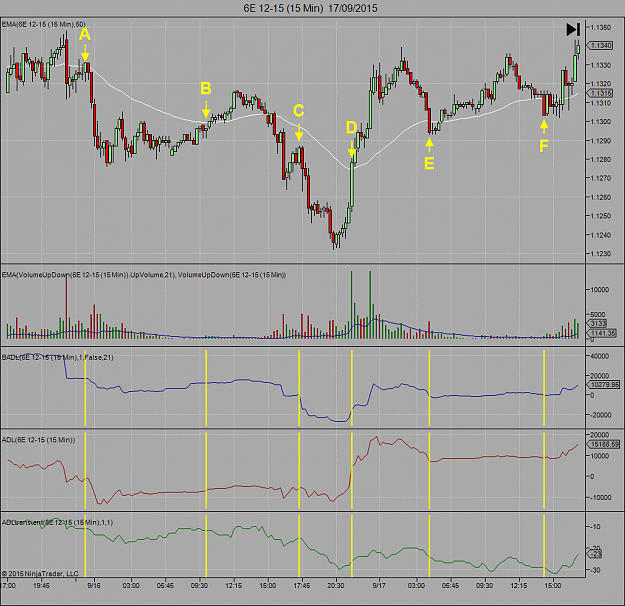Click the 3133 volume value marker
Viewport: 625px width, 606px height.
click(598, 323)
